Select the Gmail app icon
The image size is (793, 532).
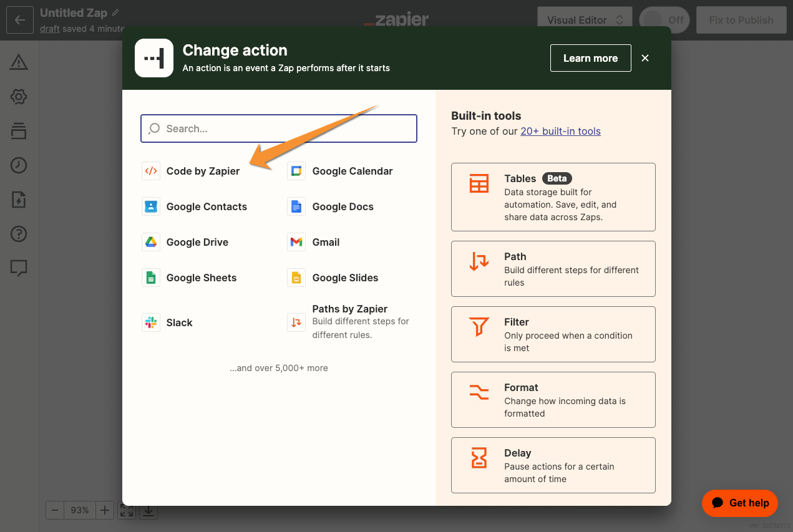click(296, 242)
